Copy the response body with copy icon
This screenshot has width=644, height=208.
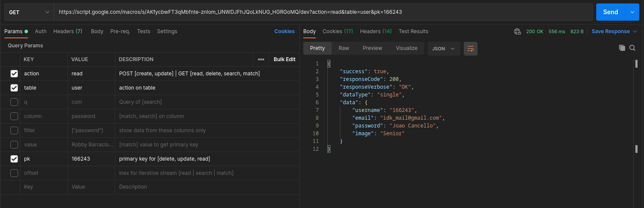tap(622, 48)
